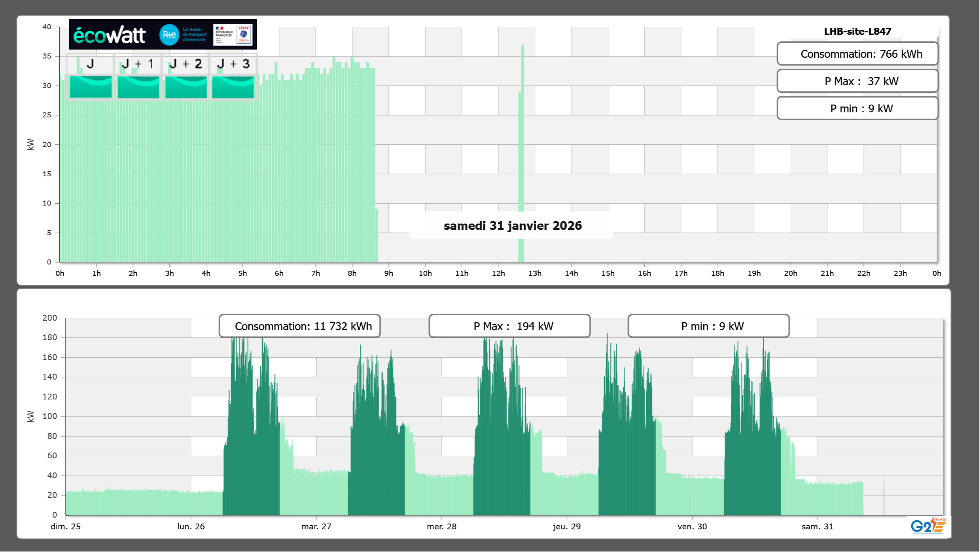
Task: Click the 9h tick on daily chart
Action: [388, 273]
